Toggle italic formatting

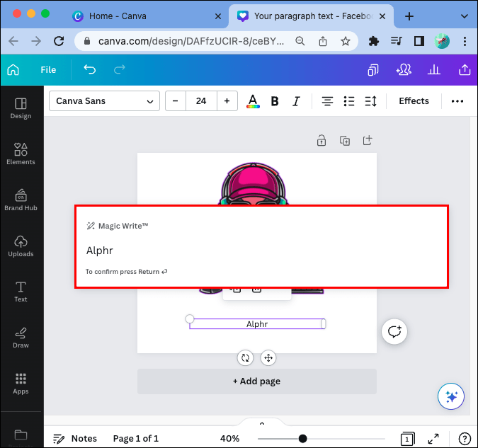[x=296, y=101]
